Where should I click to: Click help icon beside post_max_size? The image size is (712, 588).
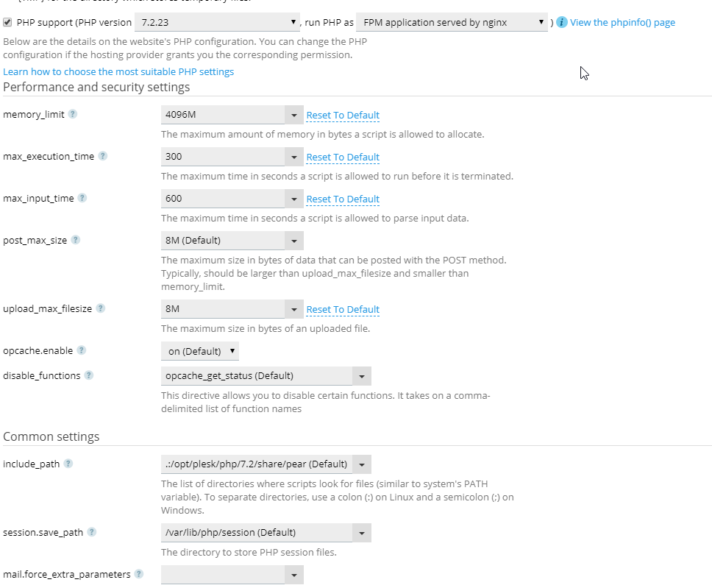coord(75,240)
